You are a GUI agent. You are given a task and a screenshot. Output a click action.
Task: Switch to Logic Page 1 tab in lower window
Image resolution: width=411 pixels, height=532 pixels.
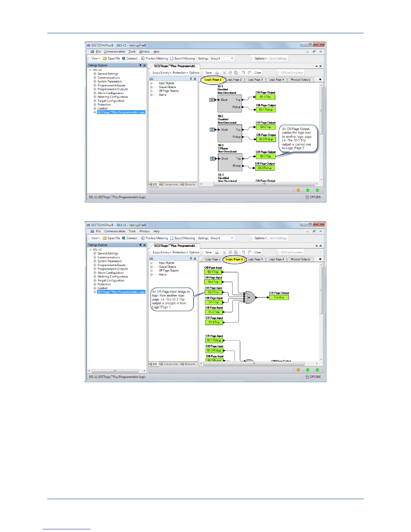tap(213, 259)
